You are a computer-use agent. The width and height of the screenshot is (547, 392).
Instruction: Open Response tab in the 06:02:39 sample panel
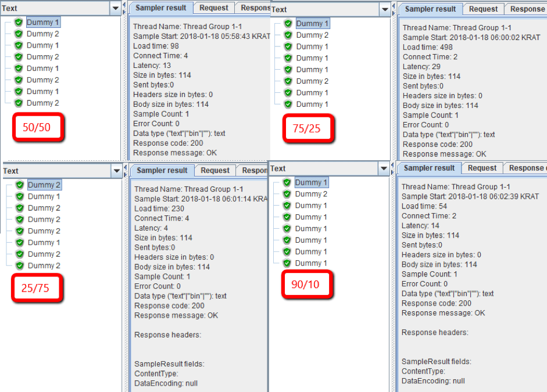pos(525,168)
